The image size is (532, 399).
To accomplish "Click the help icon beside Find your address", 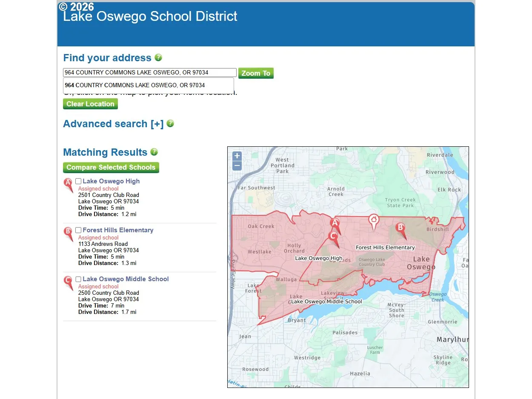I will (x=158, y=57).
